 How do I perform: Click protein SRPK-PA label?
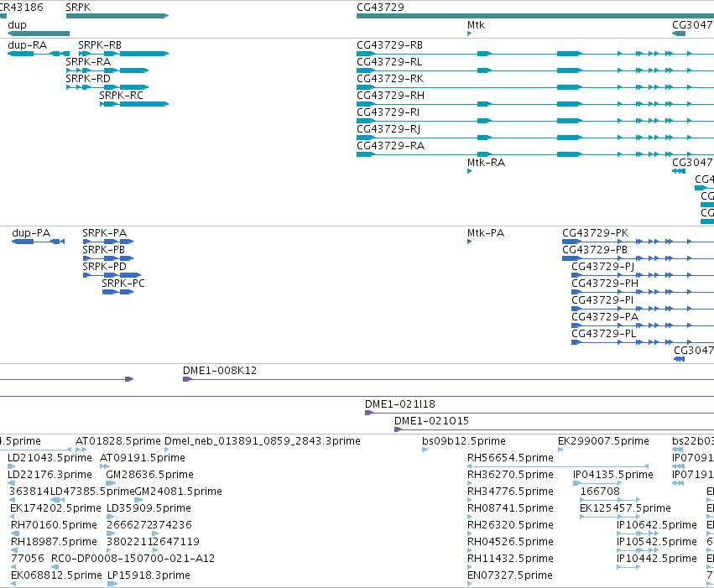(104, 233)
